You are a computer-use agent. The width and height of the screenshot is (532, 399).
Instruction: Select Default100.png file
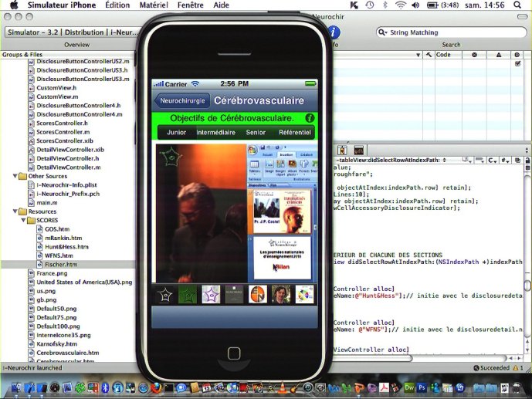click(58, 326)
